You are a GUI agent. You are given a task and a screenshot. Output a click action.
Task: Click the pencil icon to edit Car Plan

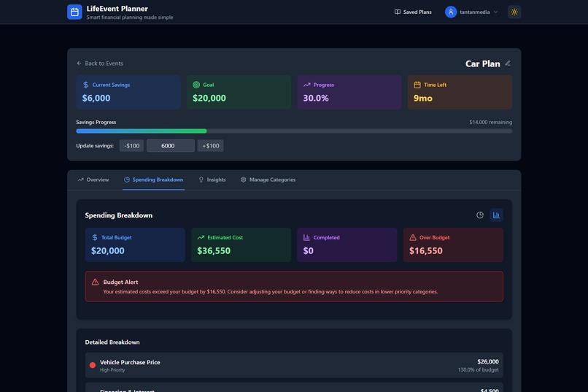coord(508,64)
